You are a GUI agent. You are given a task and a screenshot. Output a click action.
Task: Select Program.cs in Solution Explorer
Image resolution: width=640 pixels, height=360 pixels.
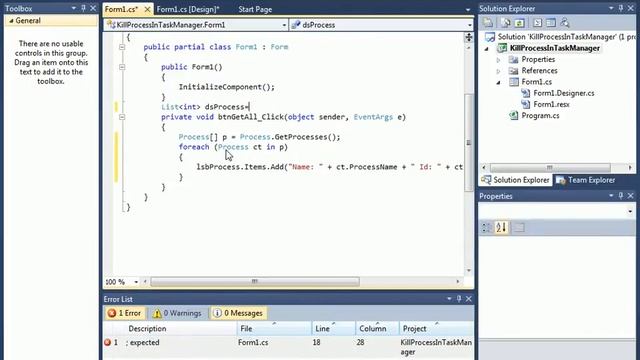click(x=540, y=116)
